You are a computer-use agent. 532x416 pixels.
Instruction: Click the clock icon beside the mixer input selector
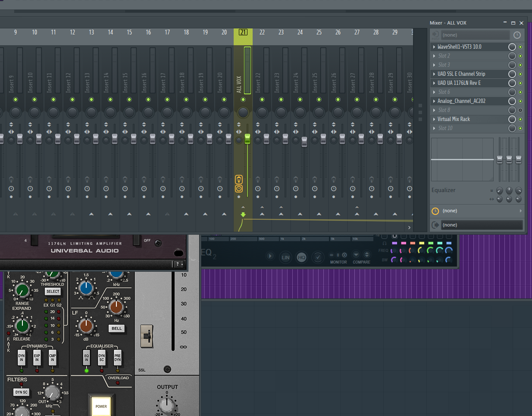517,35
